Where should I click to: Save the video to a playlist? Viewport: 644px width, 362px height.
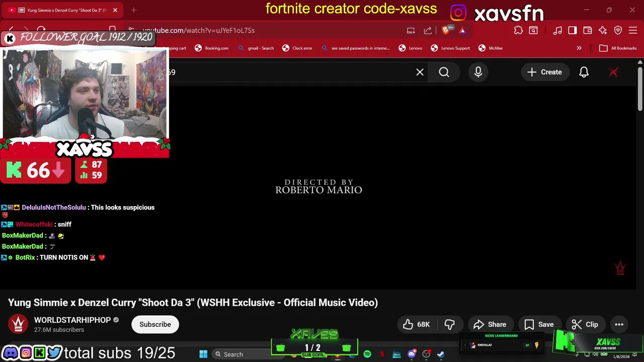click(539, 324)
